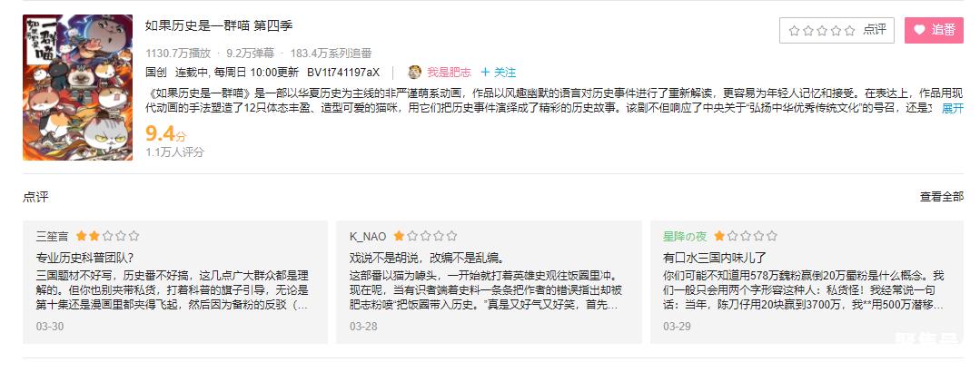Select the fifth rating star beside 点评

click(x=849, y=30)
